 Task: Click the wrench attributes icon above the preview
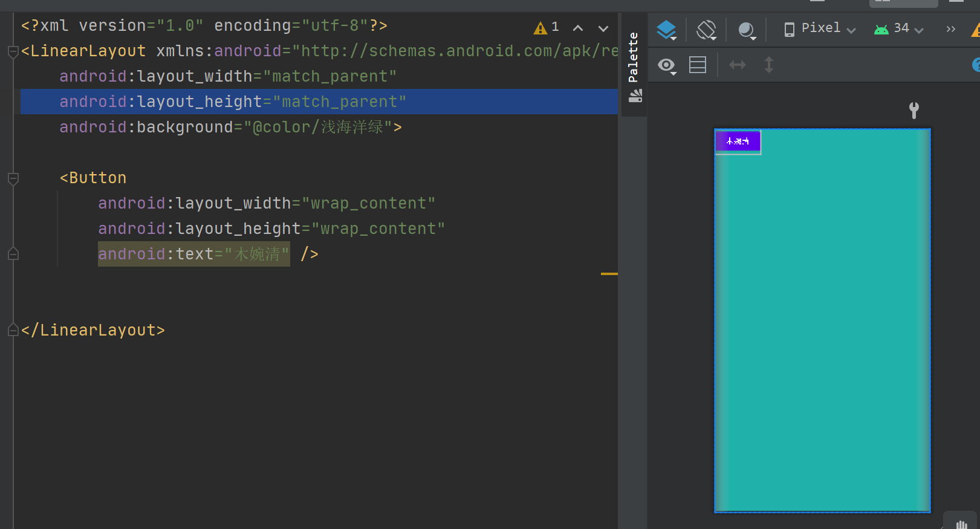(x=914, y=110)
